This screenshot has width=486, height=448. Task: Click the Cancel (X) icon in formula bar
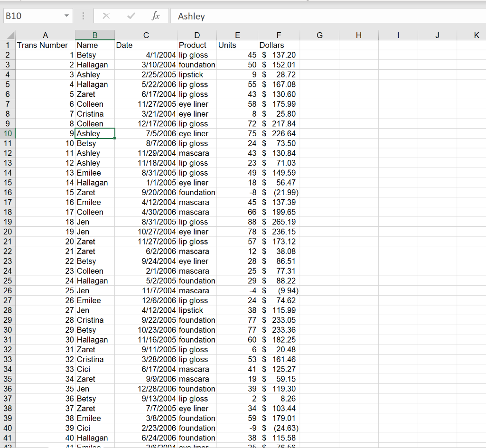(106, 16)
